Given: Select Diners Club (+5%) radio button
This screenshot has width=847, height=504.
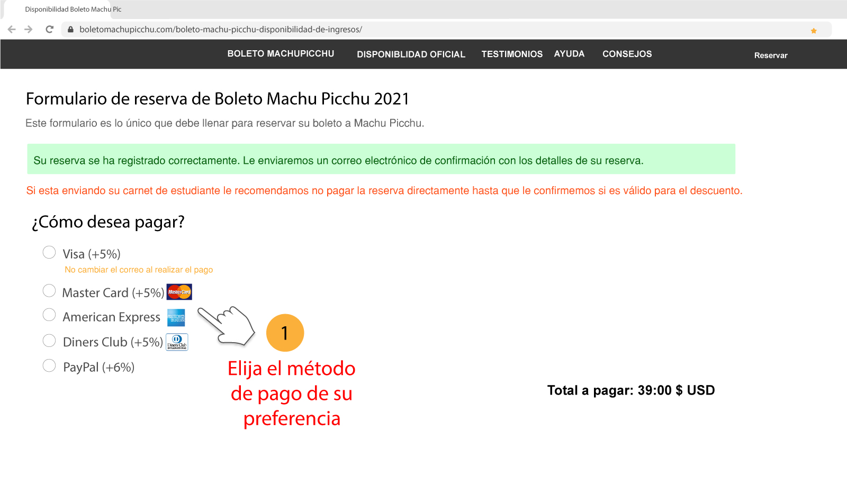Looking at the screenshot, I should [x=49, y=341].
